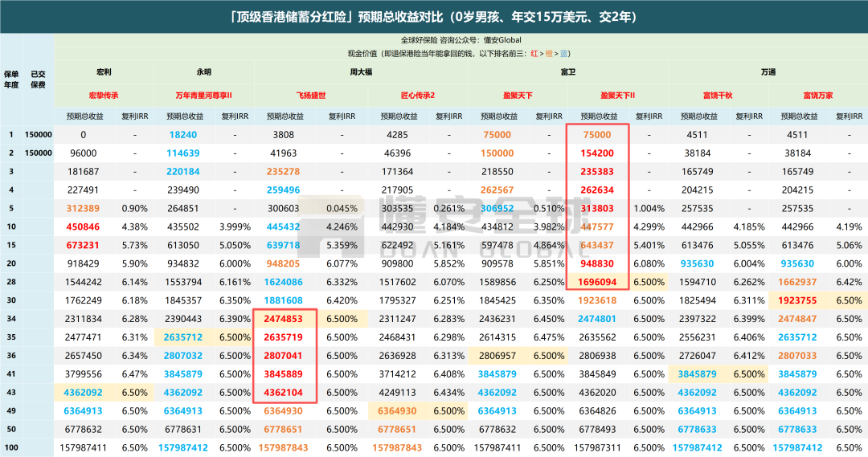Select the 宏利 company header

[x=104, y=72]
